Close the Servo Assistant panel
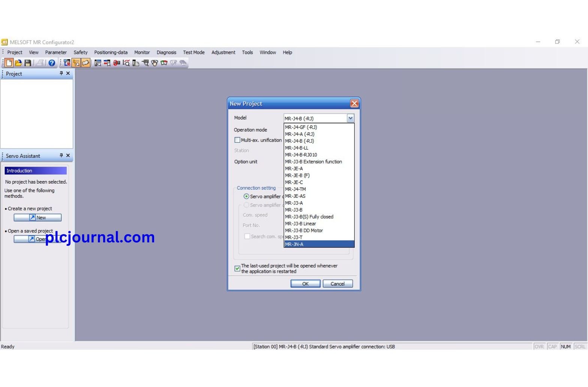The width and height of the screenshot is (588, 387). (68, 155)
